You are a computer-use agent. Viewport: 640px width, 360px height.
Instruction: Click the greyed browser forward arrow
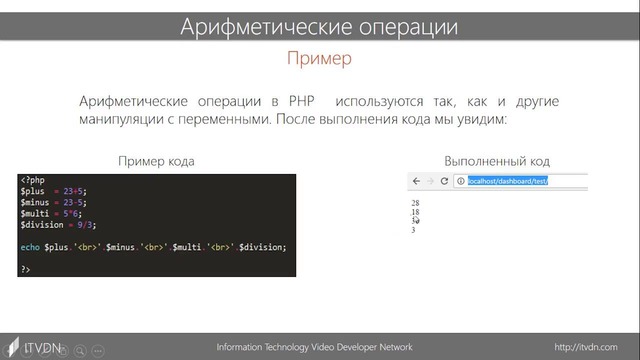[430, 181]
